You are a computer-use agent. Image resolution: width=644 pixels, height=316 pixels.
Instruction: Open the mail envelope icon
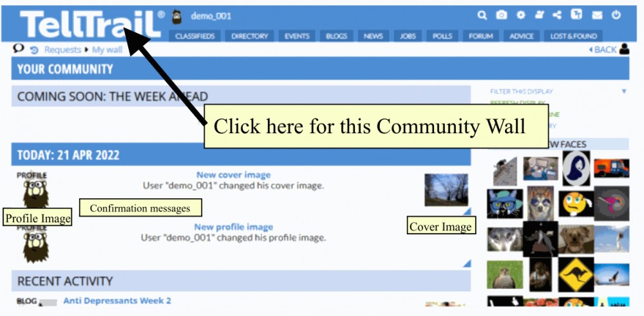coord(597,15)
